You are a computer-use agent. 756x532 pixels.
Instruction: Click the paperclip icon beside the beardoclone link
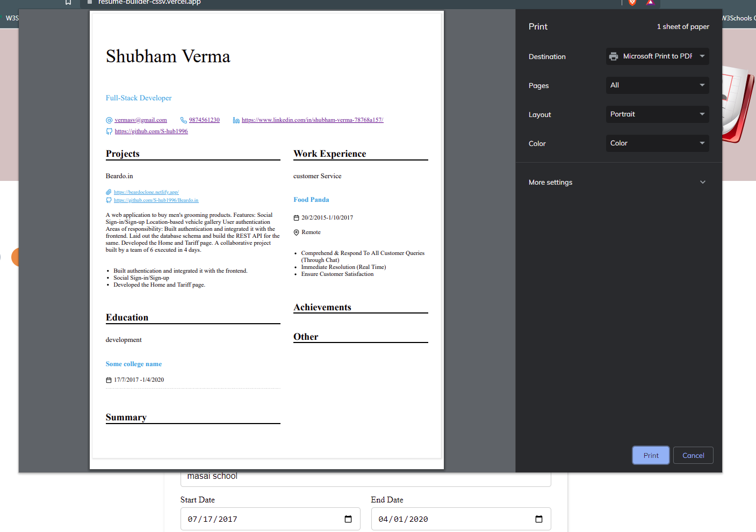coord(109,192)
